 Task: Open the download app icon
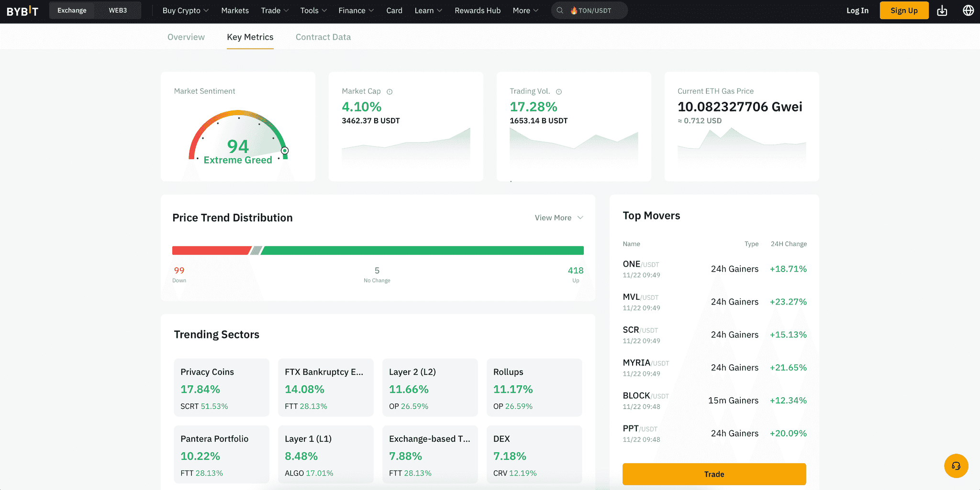942,11
